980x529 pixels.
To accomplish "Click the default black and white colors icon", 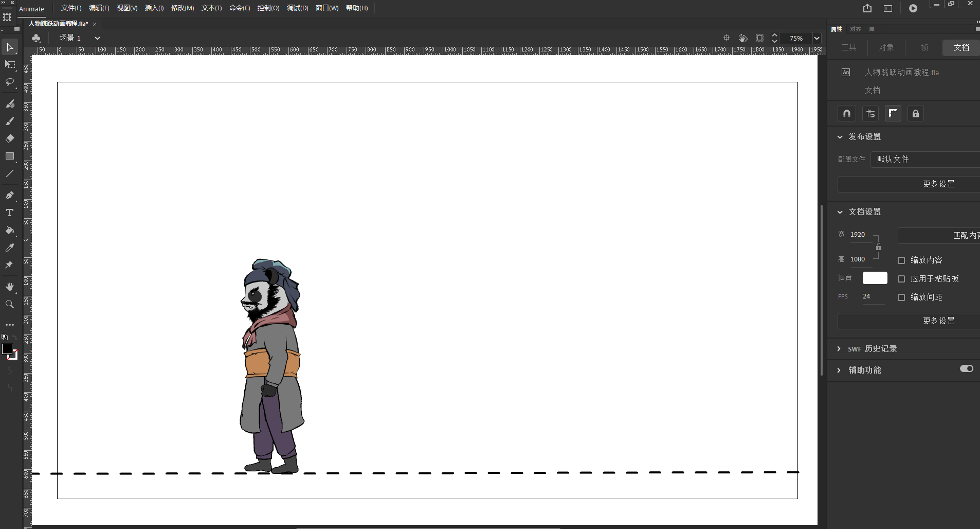I will click(x=5, y=338).
